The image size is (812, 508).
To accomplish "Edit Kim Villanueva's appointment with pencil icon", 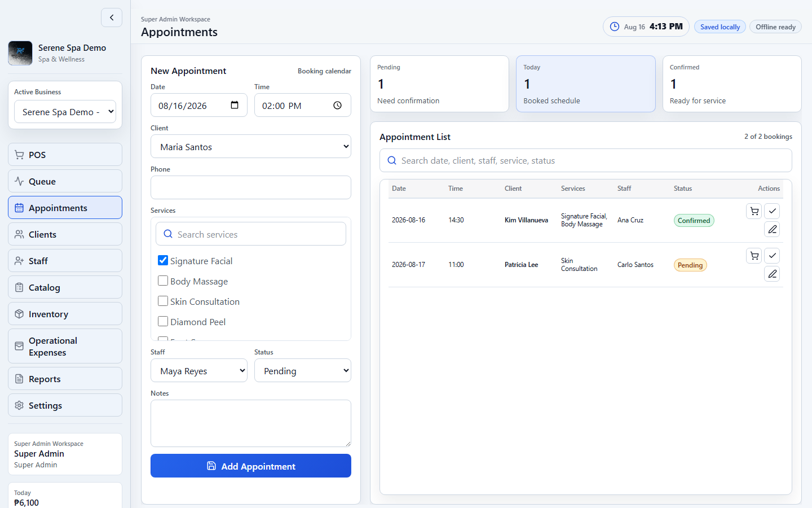I will pyautogui.click(x=772, y=229).
